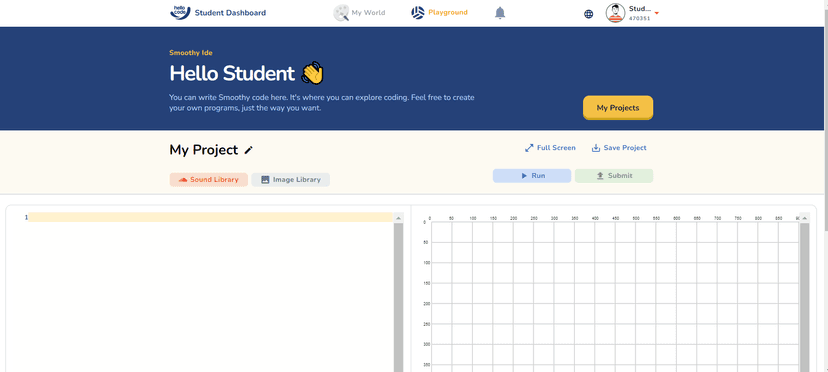Viewport: 828px width, 372px height.
Task: Click the Save Project download icon
Action: pos(596,148)
